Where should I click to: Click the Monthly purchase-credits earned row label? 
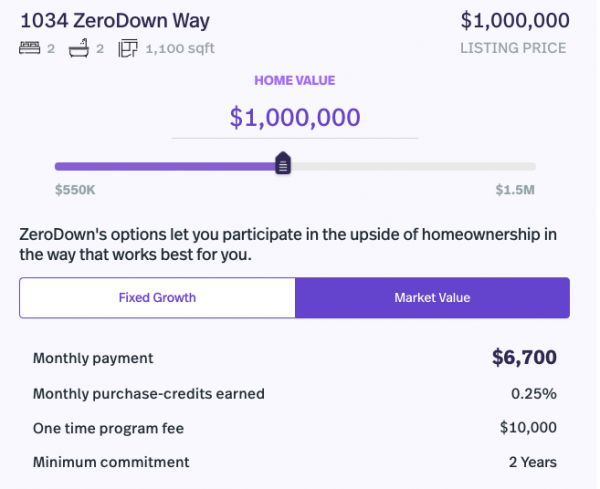tap(149, 393)
